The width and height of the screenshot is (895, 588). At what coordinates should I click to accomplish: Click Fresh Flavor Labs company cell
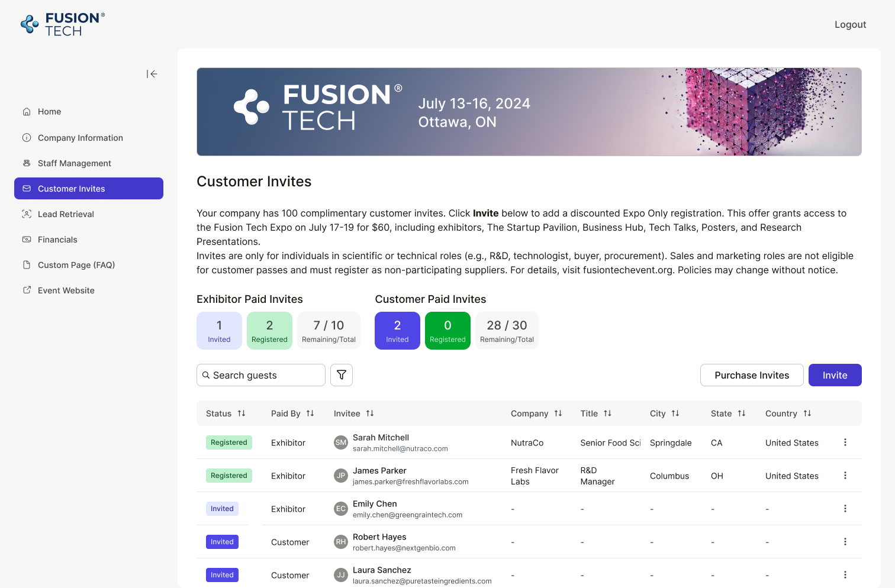click(x=535, y=476)
